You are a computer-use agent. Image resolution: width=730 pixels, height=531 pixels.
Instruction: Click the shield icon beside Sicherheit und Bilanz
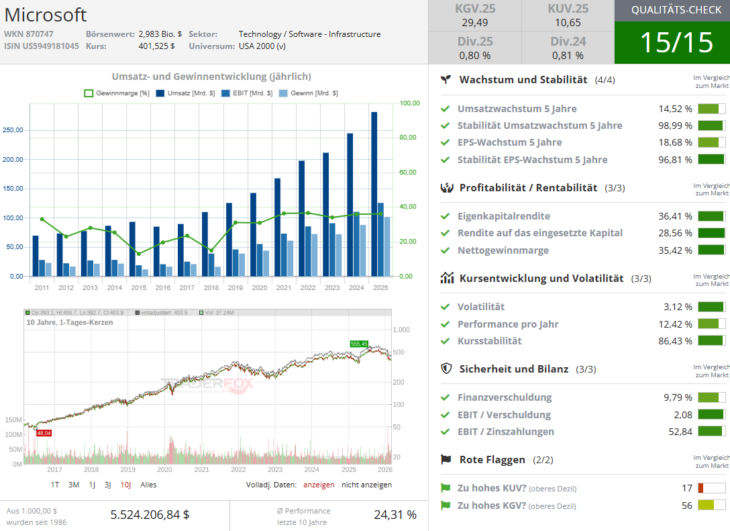pyautogui.click(x=445, y=368)
